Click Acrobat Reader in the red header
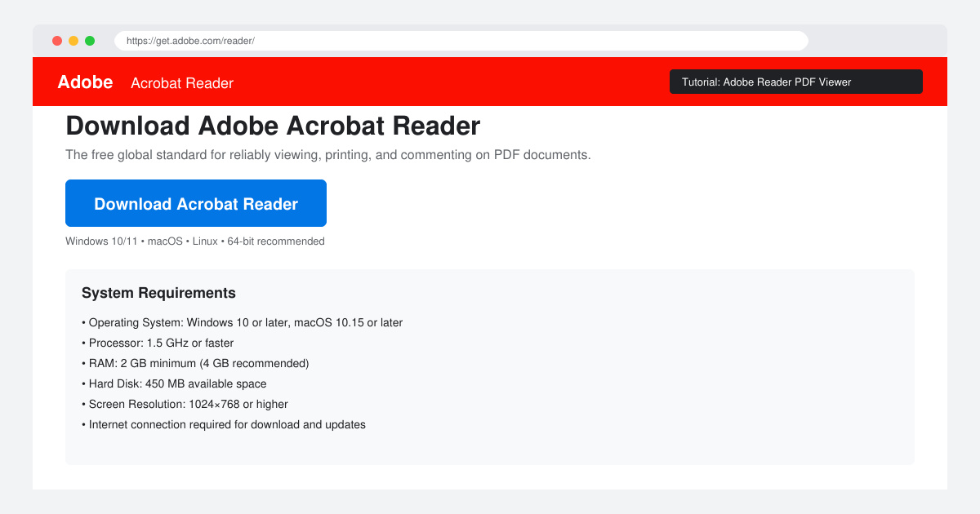This screenshot has height=514, width=980. 182,83
